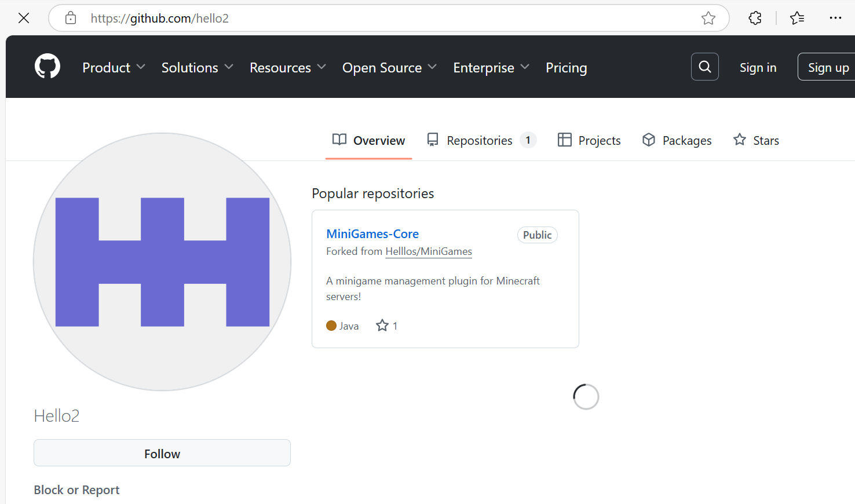Click the Java language color dot
The image size is (855, 504).
click(x=331, y=326)
